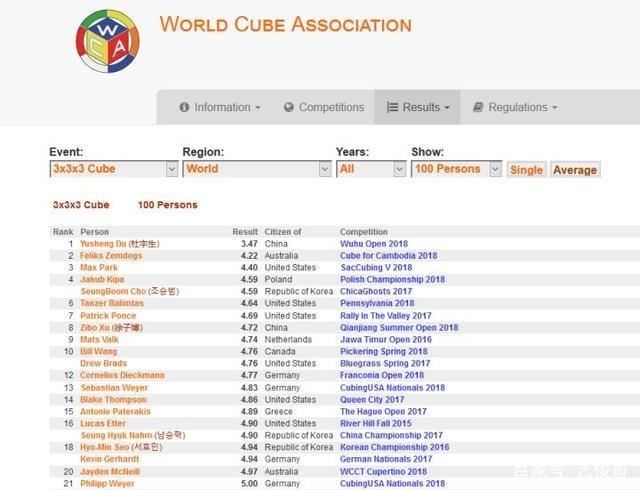Open Lucas Etter's profile link
Viewport: 640px width, 490px height.
(x=103, y=423)
